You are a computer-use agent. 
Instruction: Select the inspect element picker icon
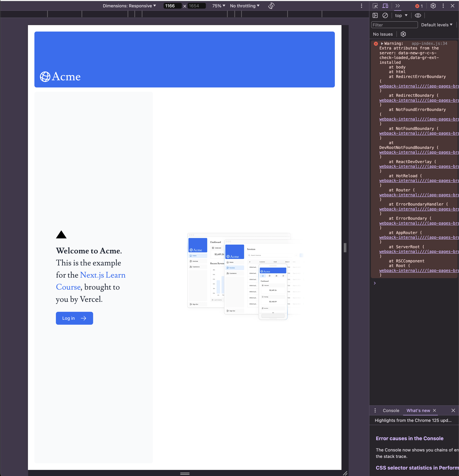pyautogui.click(x=375, y=6)
